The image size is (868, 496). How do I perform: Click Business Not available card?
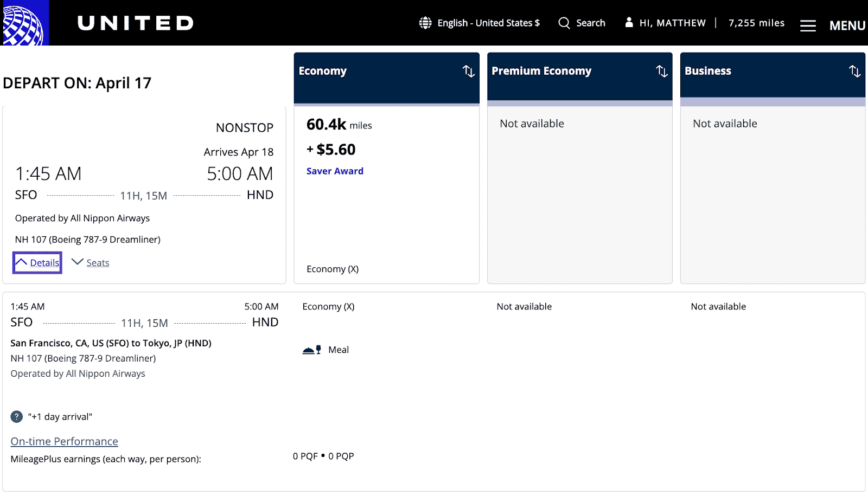(773, 194)
